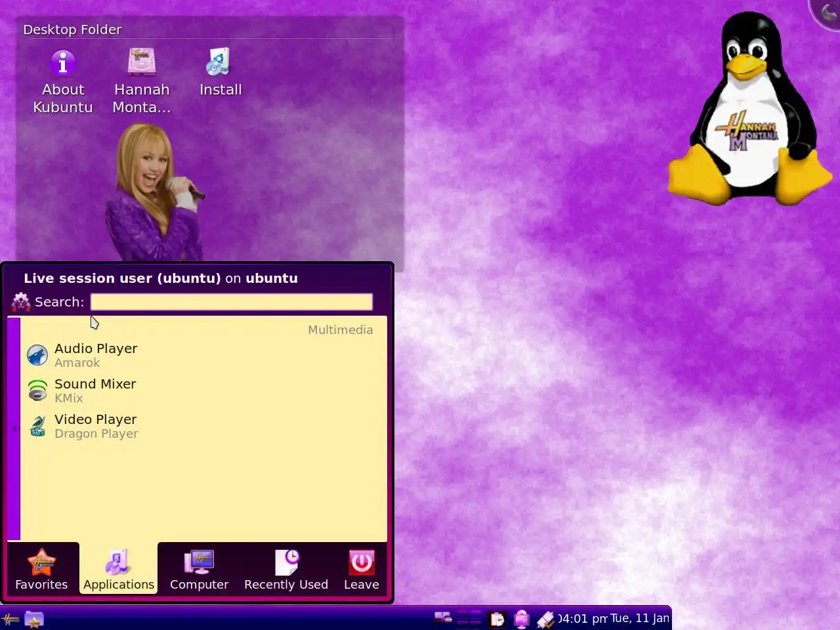This screenshot has width=840, height=630.
Task: Open the Hannah Montana desktop icon
Action: [142, 82]
